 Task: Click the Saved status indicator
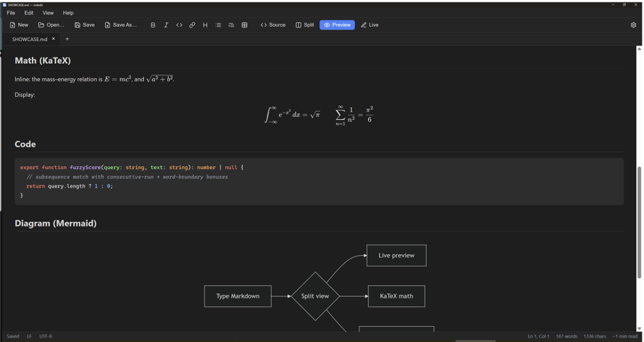coord(13,336)
